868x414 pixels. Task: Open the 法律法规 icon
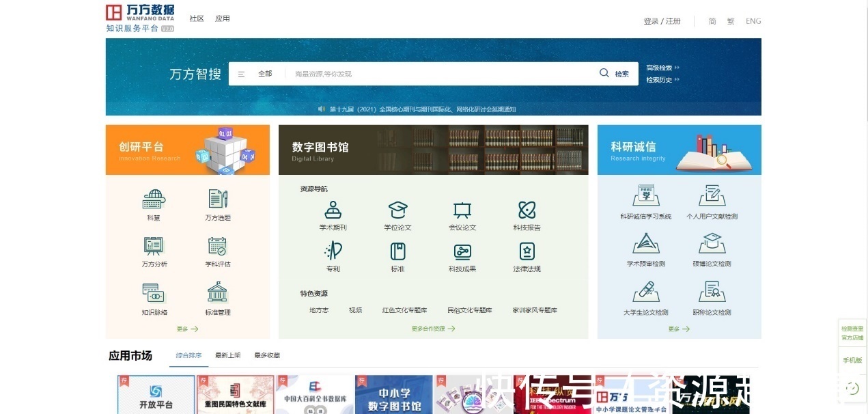click(x=527, y=251)
